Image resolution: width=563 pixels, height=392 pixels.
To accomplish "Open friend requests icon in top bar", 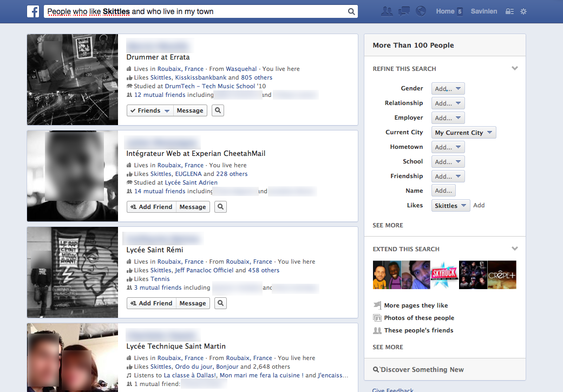I will 387,11.
